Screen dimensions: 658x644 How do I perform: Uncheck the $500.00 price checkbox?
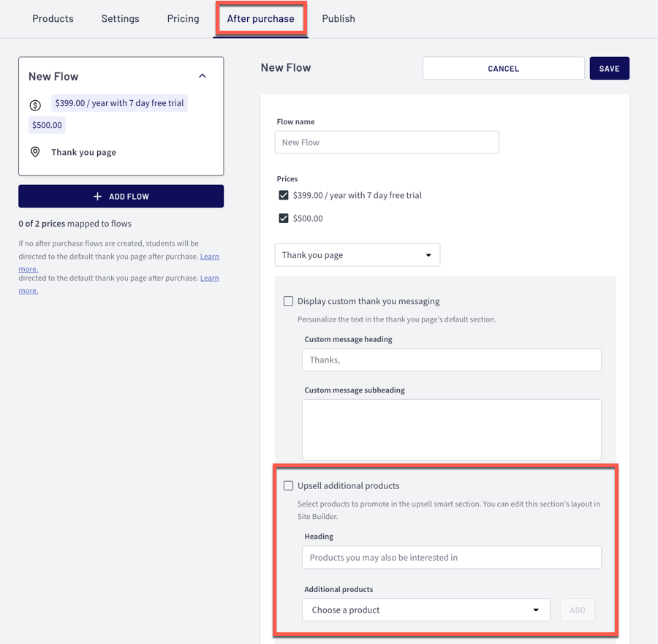[284, 218]
